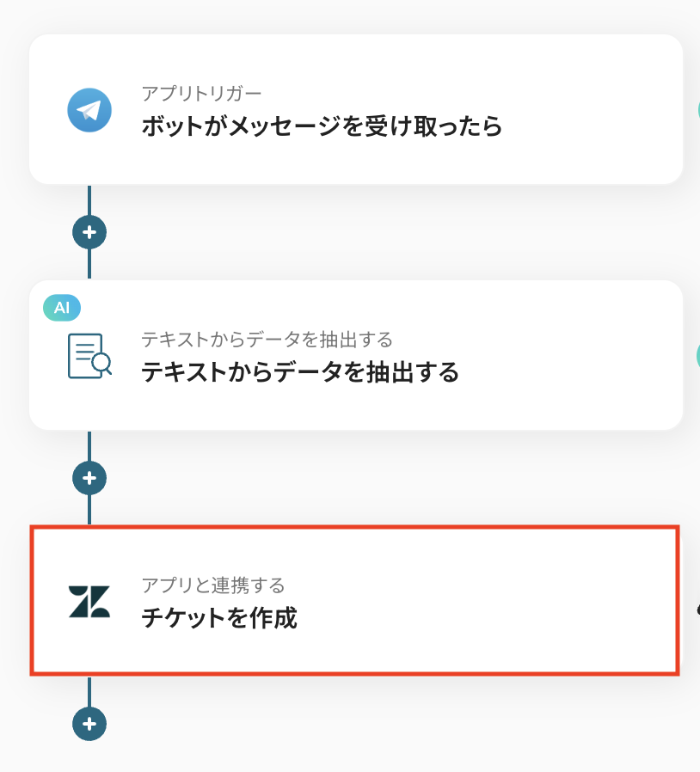Open the チケットを作成 step title
Image resolution: width=700 pixels, height=772 pixels.
pos(218,618)
